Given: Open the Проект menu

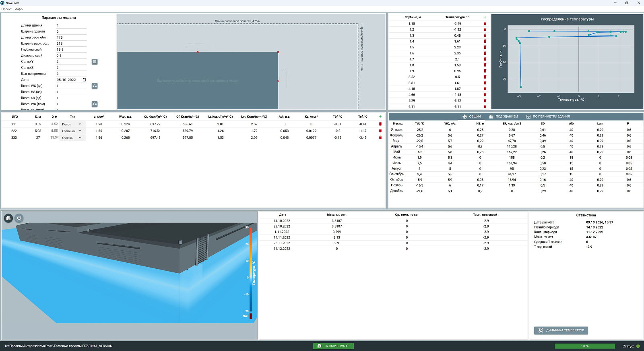Looking at the screenshot, I should 6,9.
